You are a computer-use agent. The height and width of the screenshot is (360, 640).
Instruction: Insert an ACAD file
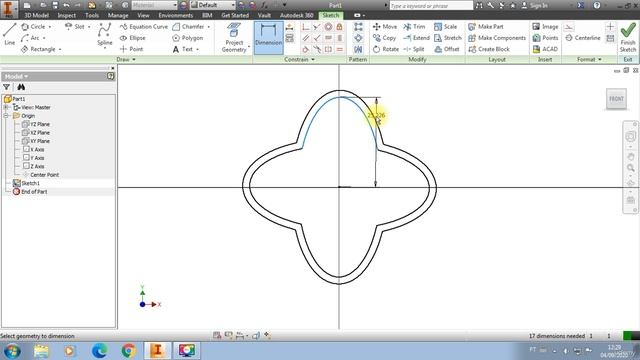pyautogui.click(x=545, y=49)
